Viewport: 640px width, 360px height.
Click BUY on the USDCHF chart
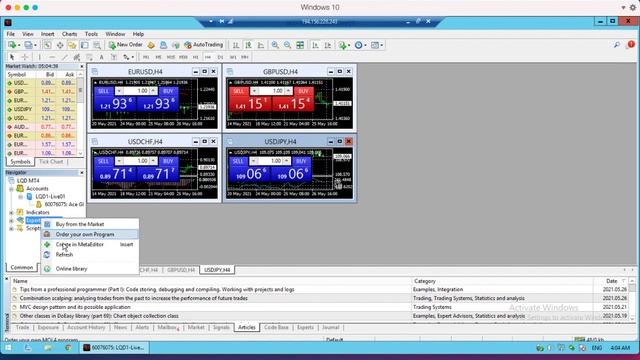tap(168, 161)
